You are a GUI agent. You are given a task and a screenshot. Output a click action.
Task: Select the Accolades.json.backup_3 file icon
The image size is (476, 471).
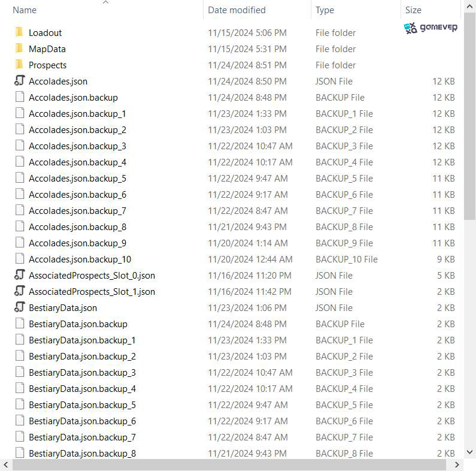20,146
